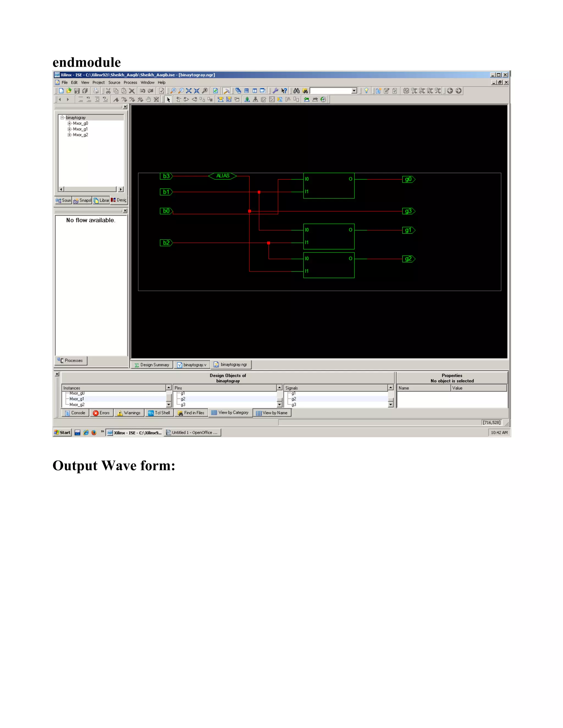Open the Warnings console tab

coord(129,413)
